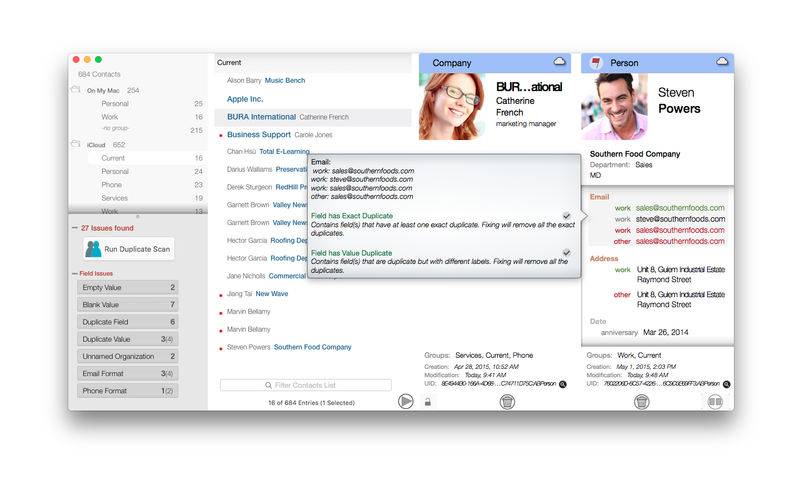The image size is (800, 500).
Task: Collapse the Field Issues section
Action: [x=74, y=273]
